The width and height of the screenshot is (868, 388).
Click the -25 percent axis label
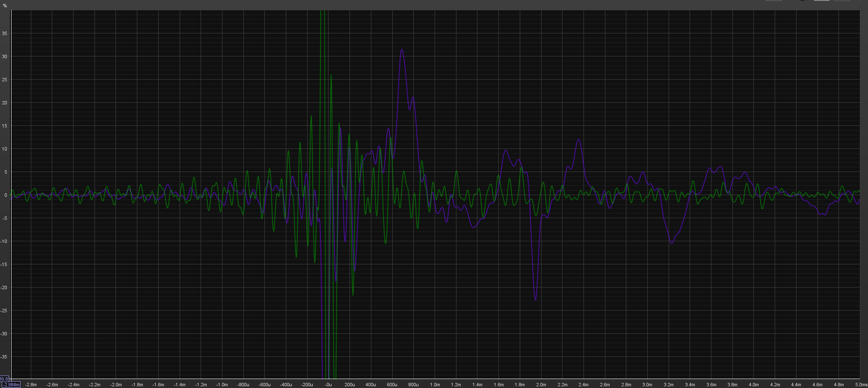tap(4, 311)
